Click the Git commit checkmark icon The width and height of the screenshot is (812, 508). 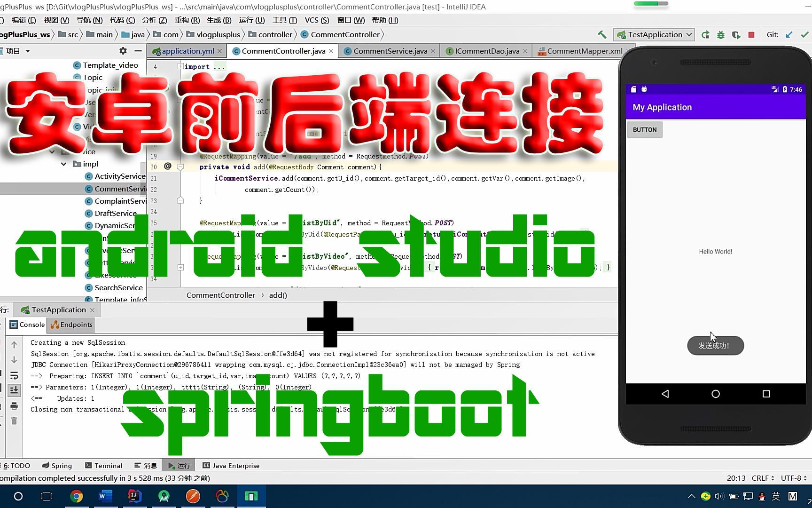pyautogui.click(x=804, y=35)
